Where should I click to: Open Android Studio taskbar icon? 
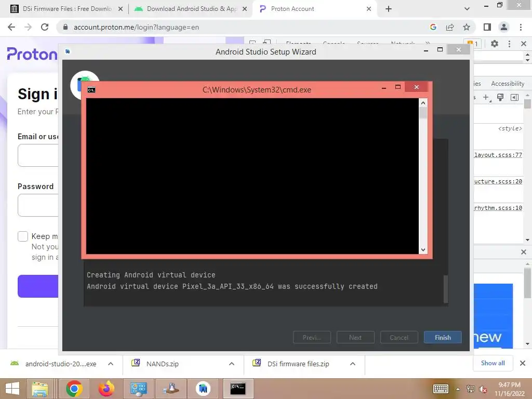[x=203, y=389]
